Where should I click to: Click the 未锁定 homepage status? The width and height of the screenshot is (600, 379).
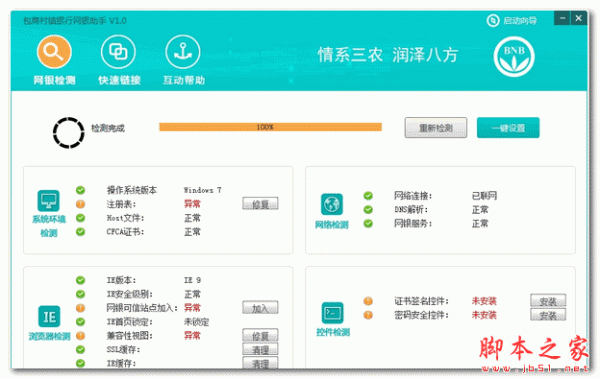[196, 322]
